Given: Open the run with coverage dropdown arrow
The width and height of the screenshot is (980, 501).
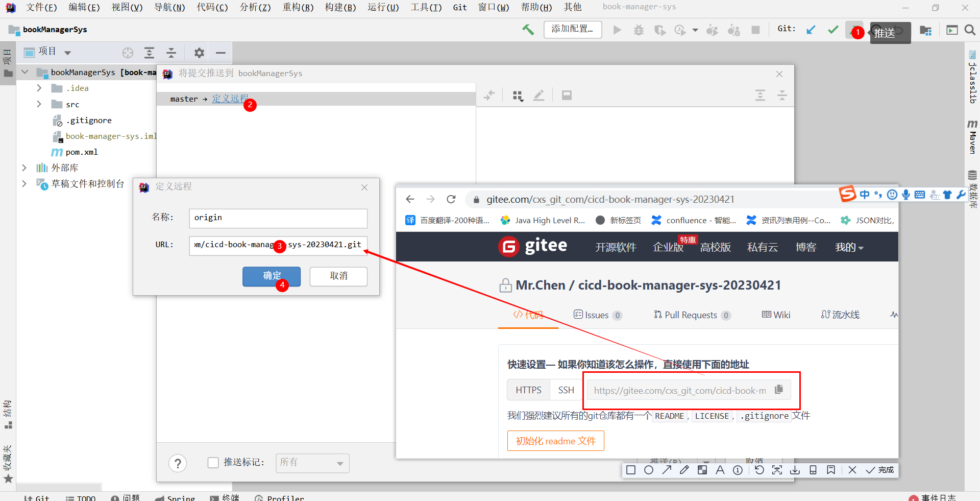Looking at the screenshot, I should click(695, 30).
